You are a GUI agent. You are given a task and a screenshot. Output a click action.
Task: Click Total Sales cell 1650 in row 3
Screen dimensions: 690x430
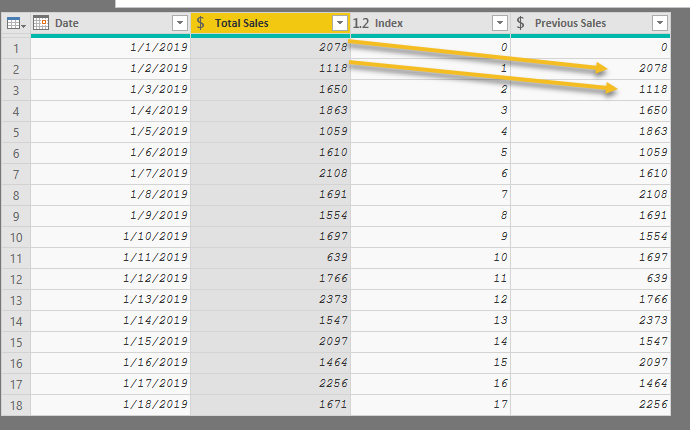tap(271, 90)
